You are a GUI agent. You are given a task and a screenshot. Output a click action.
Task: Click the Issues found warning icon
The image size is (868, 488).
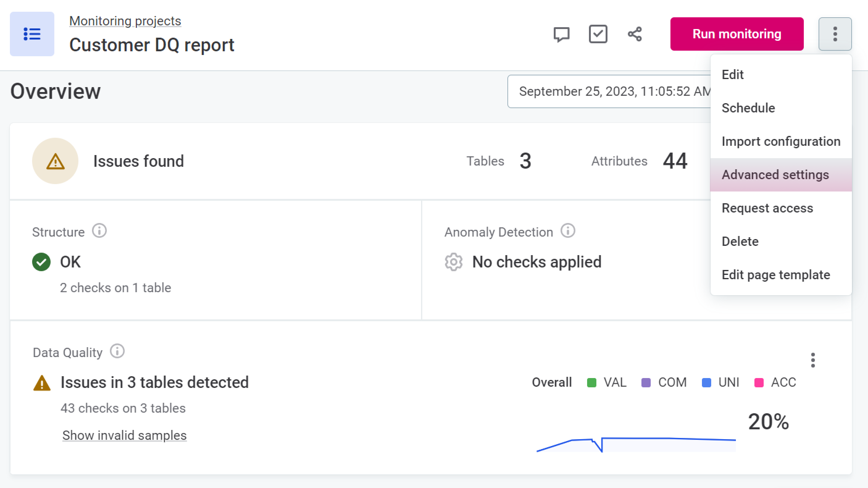[55, 161]
